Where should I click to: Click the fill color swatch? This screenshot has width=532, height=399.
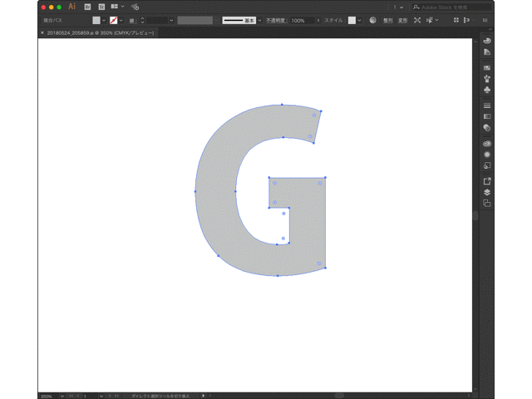[96, 20]
